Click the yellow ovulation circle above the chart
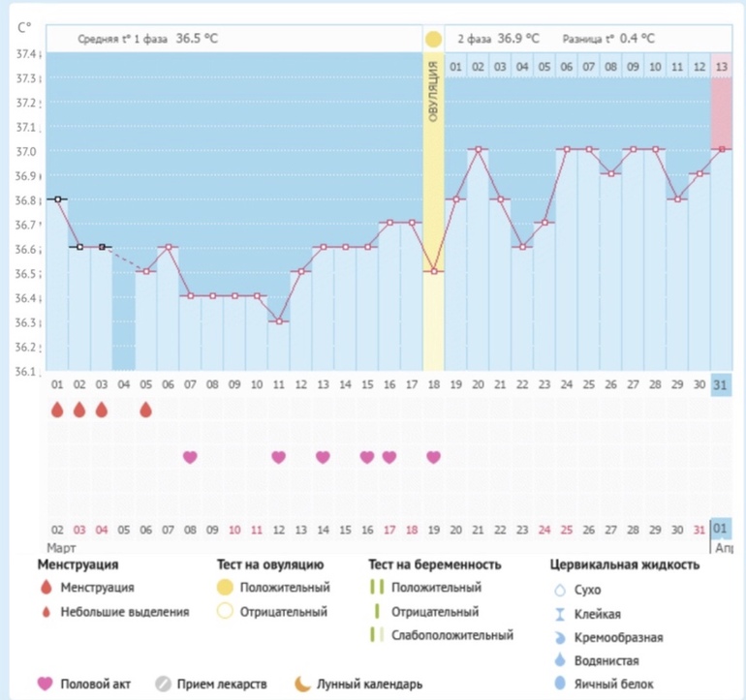The image size is (746, 700). coord(433,40)
